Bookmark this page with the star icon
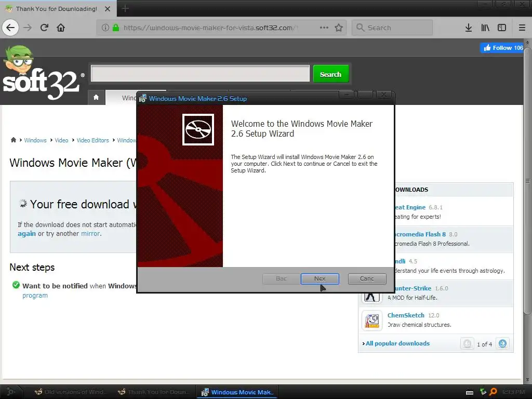Viewport: 532px width, 399px height. point(339,28)
